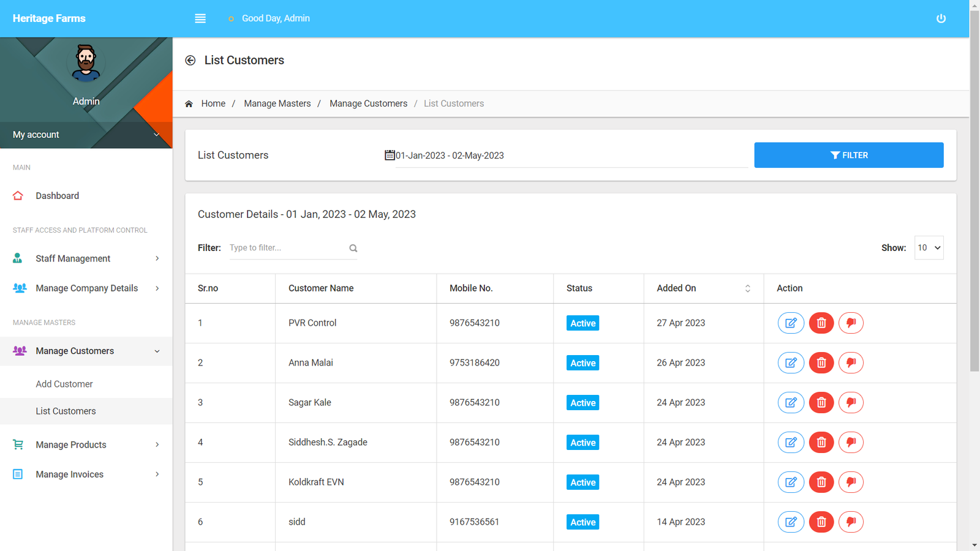Open the calendar date range icon

point(390,155)
